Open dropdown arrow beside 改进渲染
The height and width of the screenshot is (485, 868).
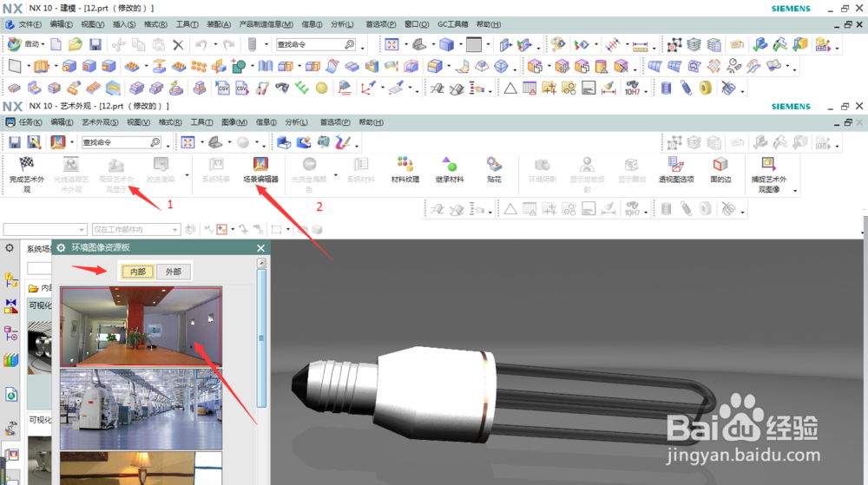point(187,175)
